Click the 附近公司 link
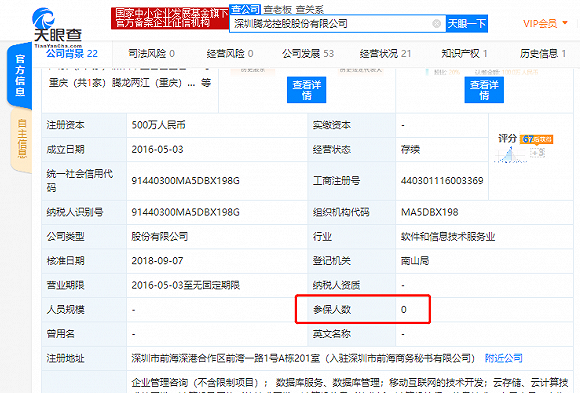Viewport: 580px width, 393px height. pyautogui.click(x=503, y=358)
